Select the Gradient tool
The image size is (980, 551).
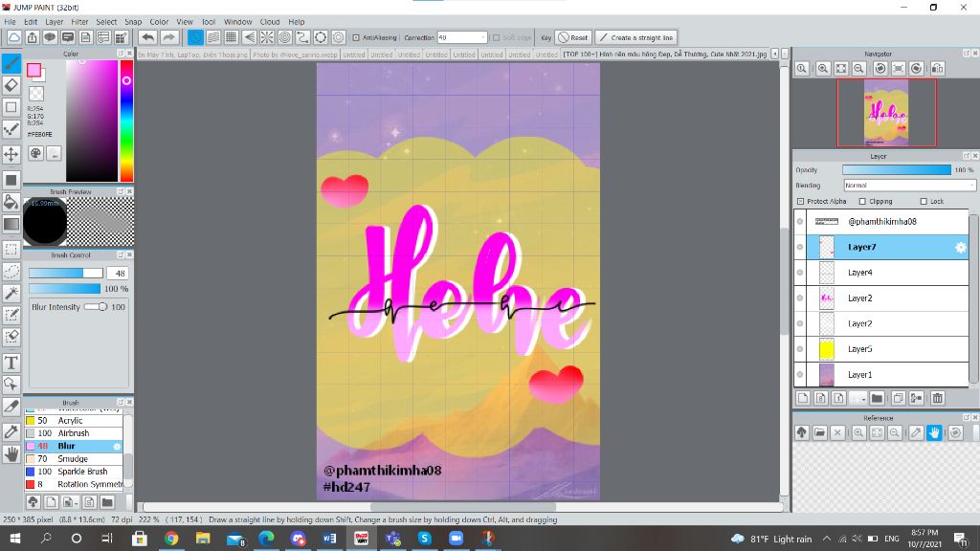11,224
